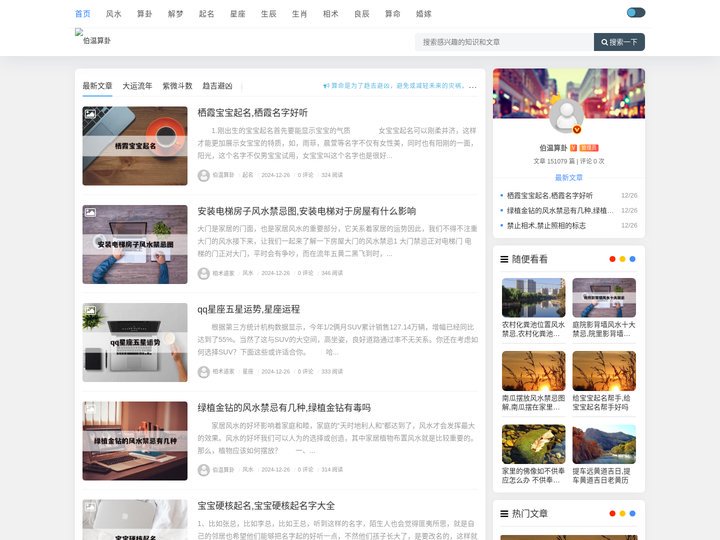Open the 起名 nav item

click(x=207, y=14)
